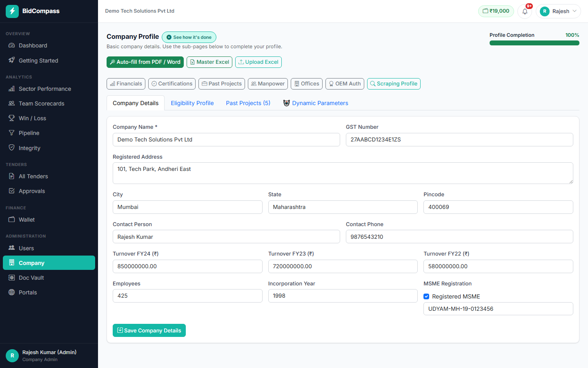The image size is (588, 368).
Task: Click the See how it's done link
Action: [189, 37]
